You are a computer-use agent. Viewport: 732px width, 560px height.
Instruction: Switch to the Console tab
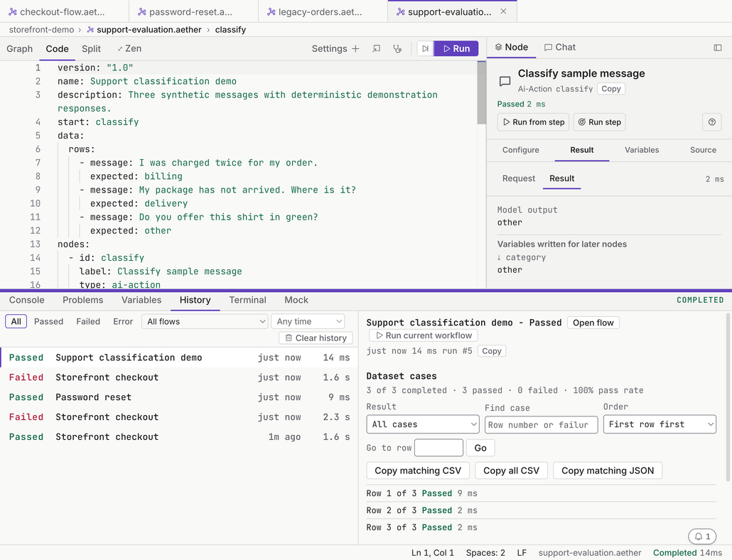[26, 300]
